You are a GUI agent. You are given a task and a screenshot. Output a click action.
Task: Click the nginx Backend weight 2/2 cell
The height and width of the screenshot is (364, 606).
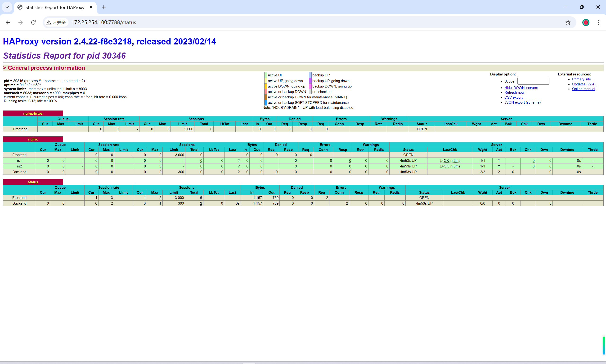pyautogui.click(x=482, y=172)
